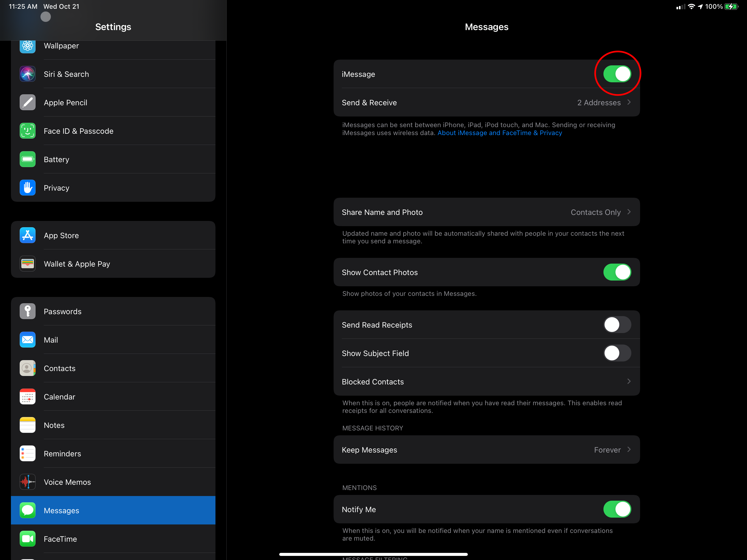Tap the Calendar app icon in sidebar

coord(28,396)
